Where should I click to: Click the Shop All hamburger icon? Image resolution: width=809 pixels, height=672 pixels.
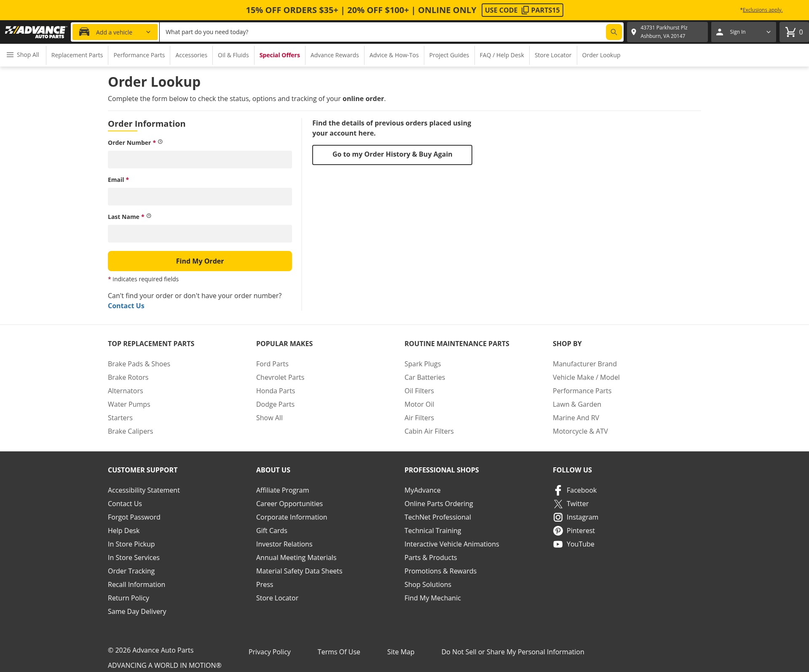(10, 55)
